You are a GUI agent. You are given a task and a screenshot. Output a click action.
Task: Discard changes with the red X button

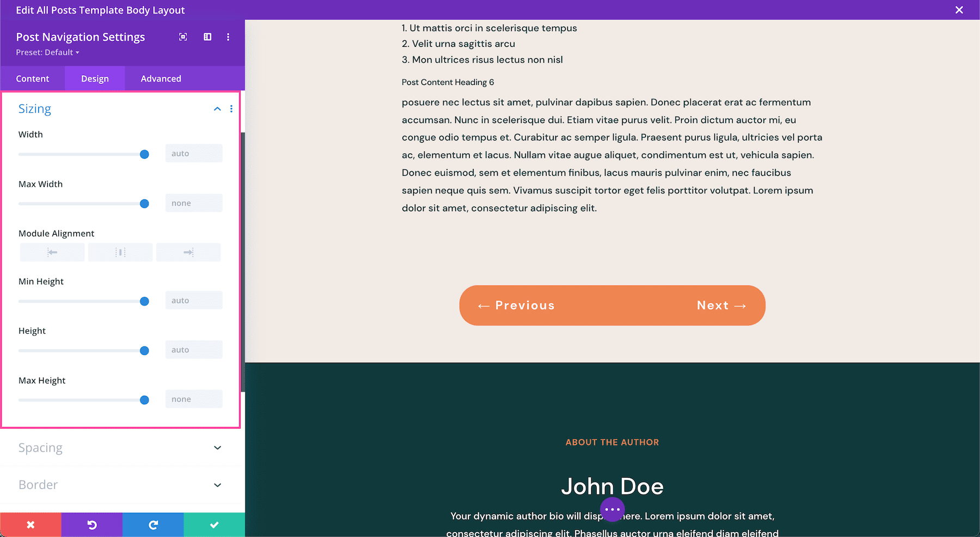30,524
